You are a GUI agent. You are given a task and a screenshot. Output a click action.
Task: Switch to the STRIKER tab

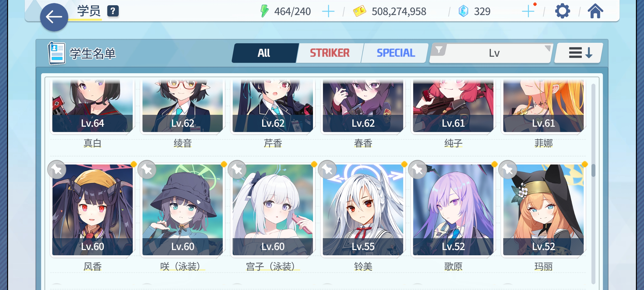(330, 53)
